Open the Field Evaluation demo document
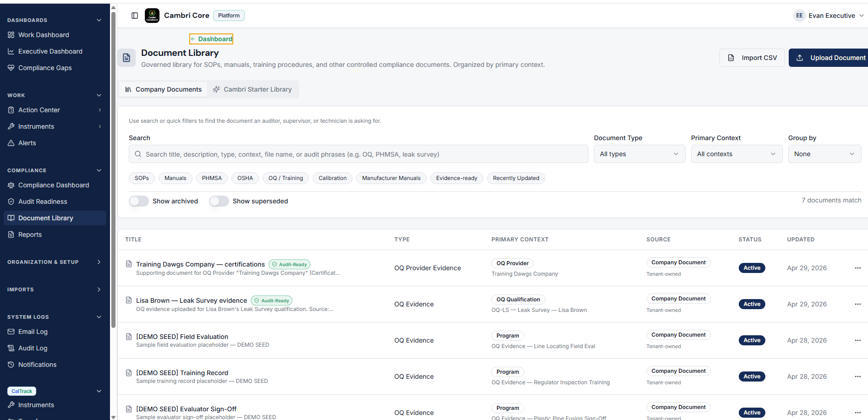 point(182,337)
